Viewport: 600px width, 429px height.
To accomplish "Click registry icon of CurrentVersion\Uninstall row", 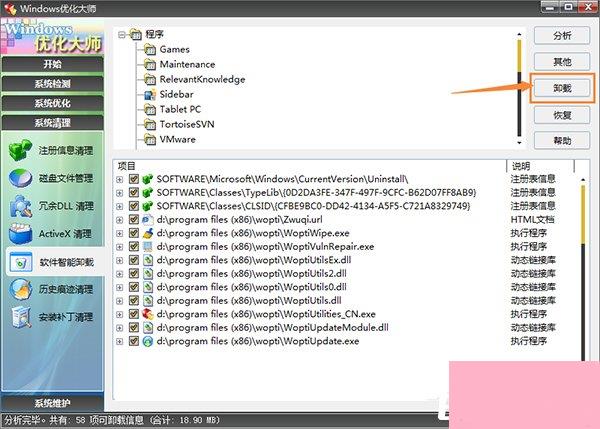I will (x=147, y=179).
